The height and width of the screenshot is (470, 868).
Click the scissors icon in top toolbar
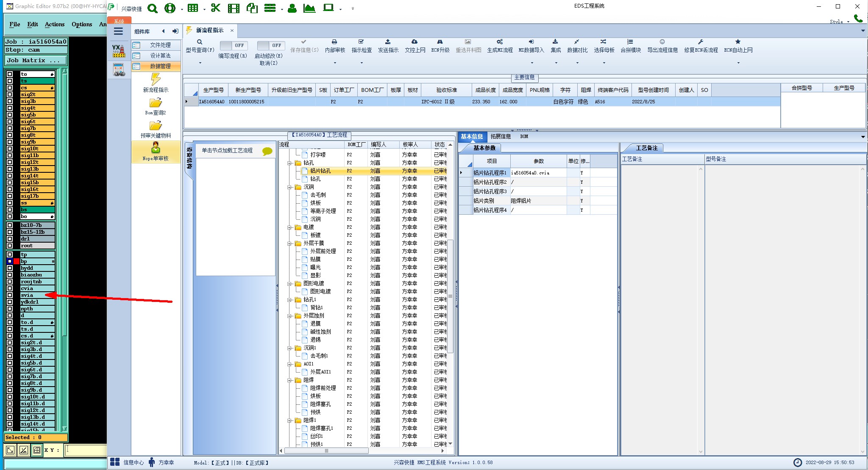pyautogui.click(x=215, y=8)
